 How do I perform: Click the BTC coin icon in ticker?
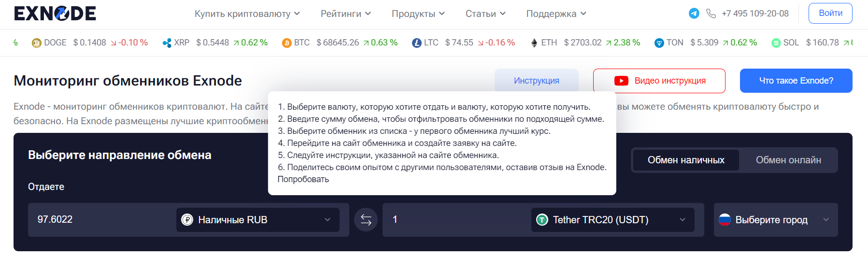coord(287,43)
